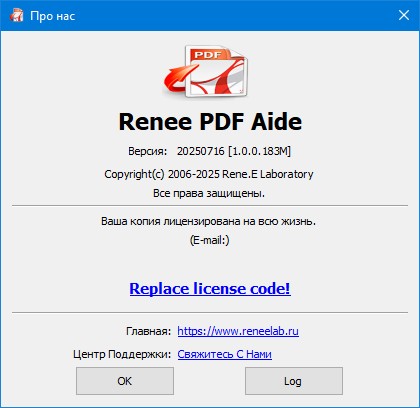
Task: Click the Copyright(c) 2006-2025 Rene.E Laboratory line
Action: [209, 174]
